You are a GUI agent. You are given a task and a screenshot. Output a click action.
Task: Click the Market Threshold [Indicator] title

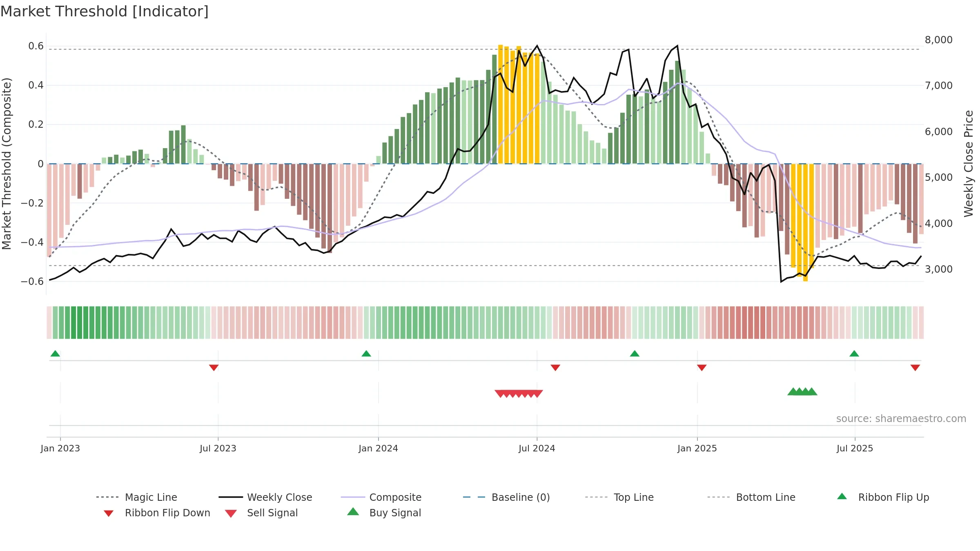tap(105, 11)
